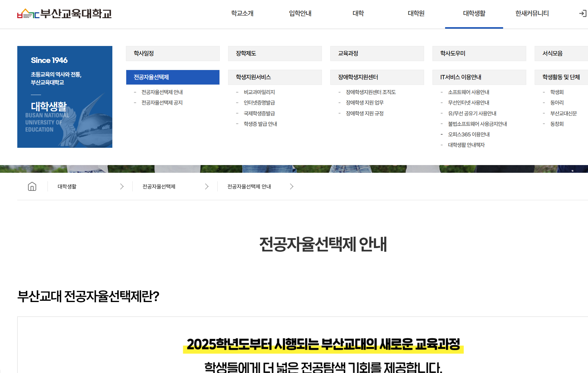Click the chevron after 전공자율선택제 breadcrumb
This screenshot has height=373, width=588.
coord(207,186)
